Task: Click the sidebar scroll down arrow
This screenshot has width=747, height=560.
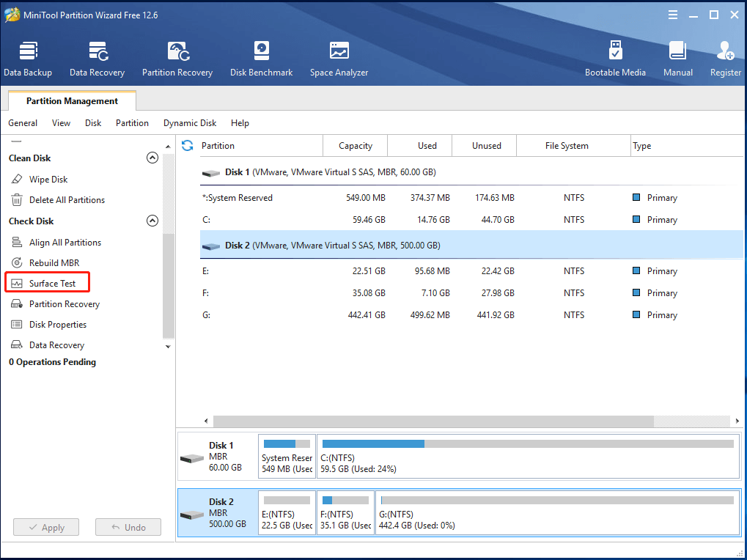Action: coord(168,346)
